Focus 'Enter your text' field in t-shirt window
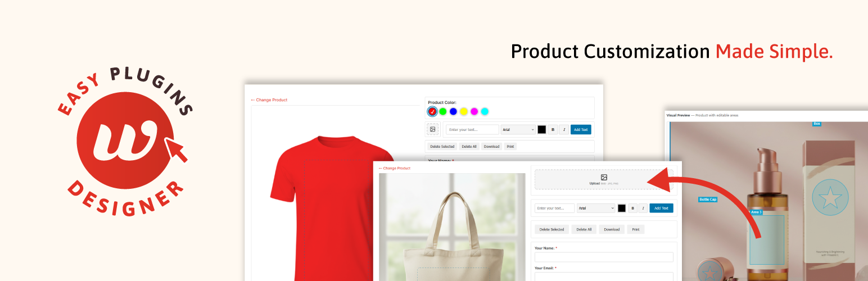The height and width of the screenshot is (281, 868). point(472,129)
